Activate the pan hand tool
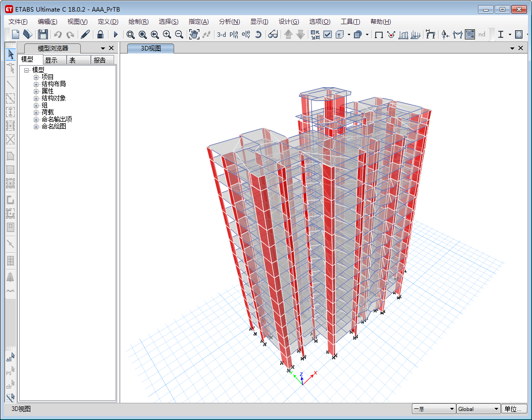This screenshot has height=420, width=532. point(194,34)
